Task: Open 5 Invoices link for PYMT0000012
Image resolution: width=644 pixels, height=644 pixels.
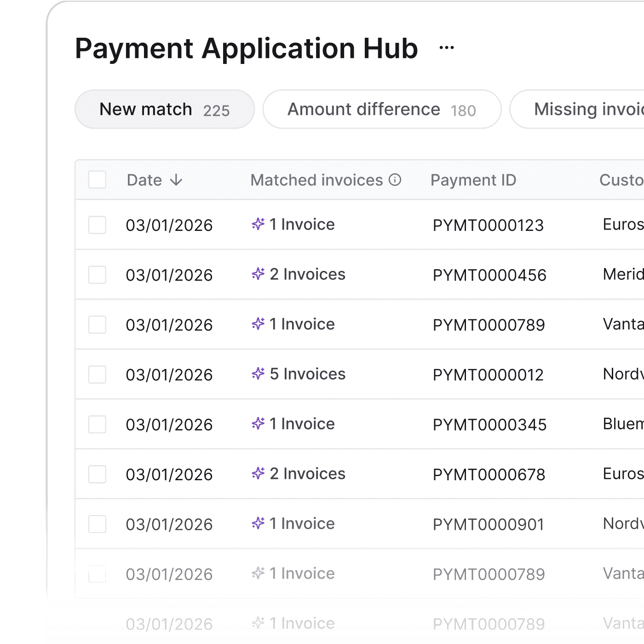Action: click(307, 374)
